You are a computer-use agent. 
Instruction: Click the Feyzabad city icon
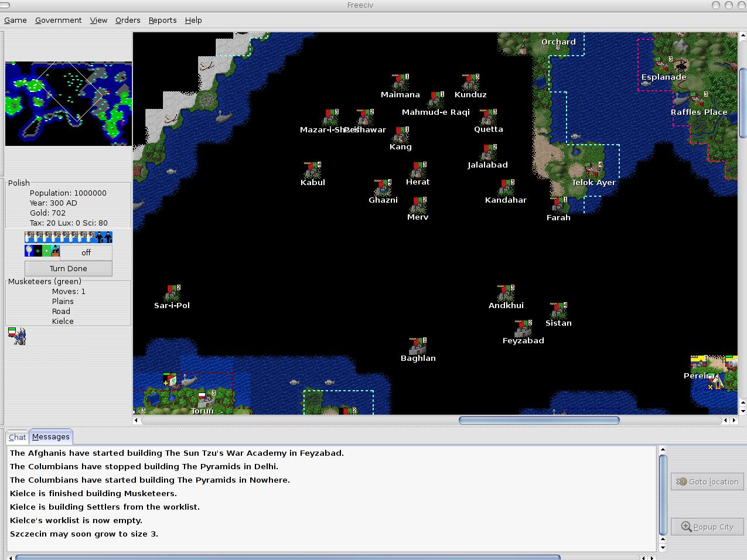(x=523, y=328)
